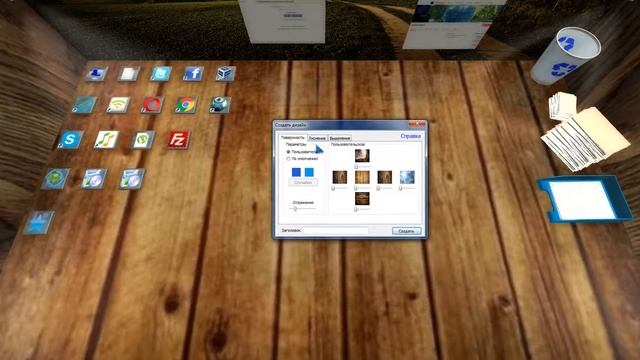
Task: Select the Пользовательский radio option
Action: 302,152
